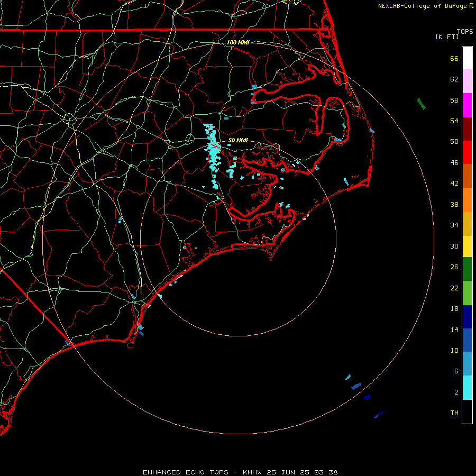Select the dark green legend swatch
Viewport: 476px width, 476px height.
pyautogui.click(x=467, y=269)
